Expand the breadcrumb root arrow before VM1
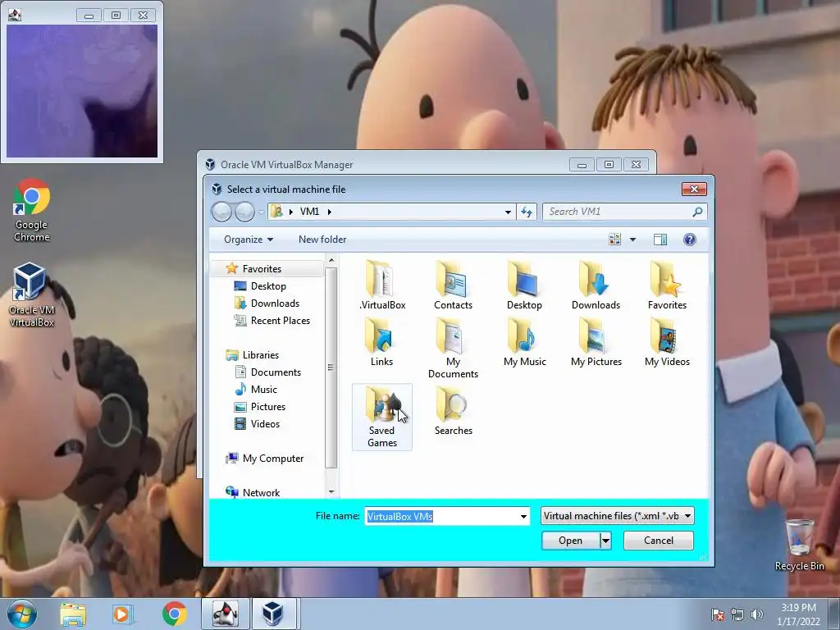 (x=291, y=212)
